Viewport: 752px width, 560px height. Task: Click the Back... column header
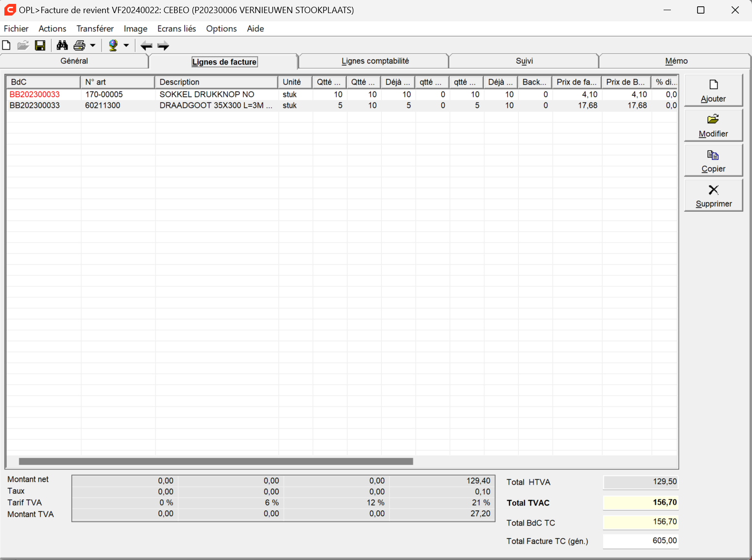pyautogui.click(x=535, y=82)
